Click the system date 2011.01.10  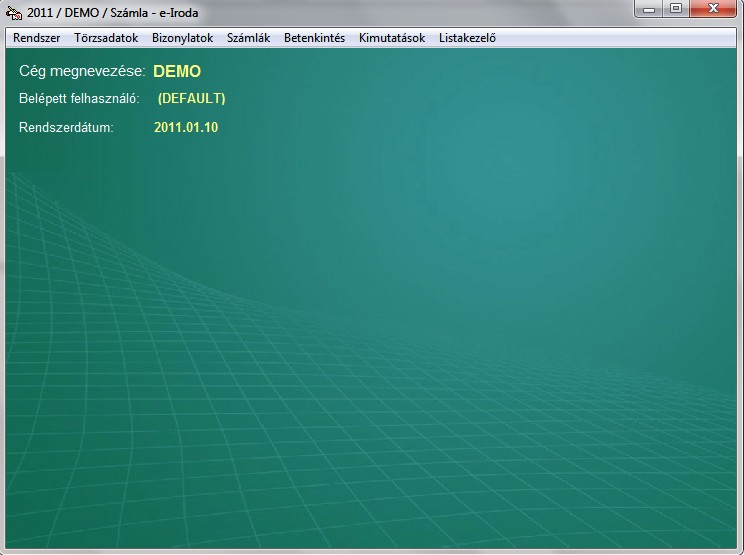point(186,128)
